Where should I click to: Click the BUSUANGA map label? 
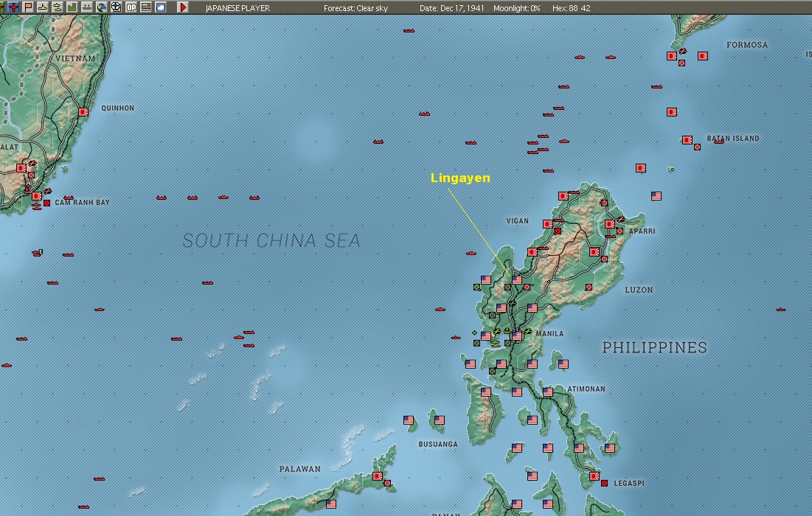tap(438, 444)
